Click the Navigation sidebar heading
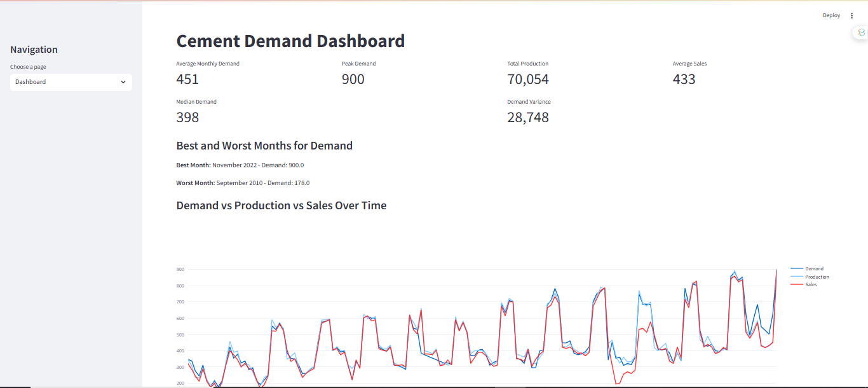This screenshot has width=868, height=388. coord(34,50)
